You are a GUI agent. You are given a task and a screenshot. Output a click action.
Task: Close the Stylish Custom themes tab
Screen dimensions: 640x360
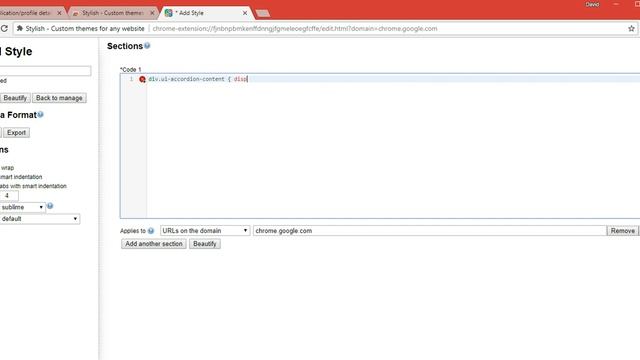152,13
